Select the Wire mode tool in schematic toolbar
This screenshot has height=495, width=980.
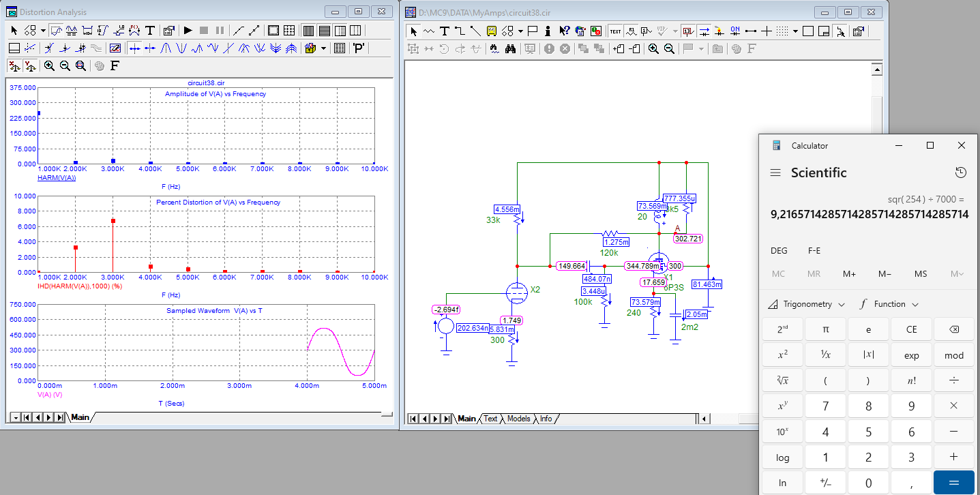click(x=460, y=31)
